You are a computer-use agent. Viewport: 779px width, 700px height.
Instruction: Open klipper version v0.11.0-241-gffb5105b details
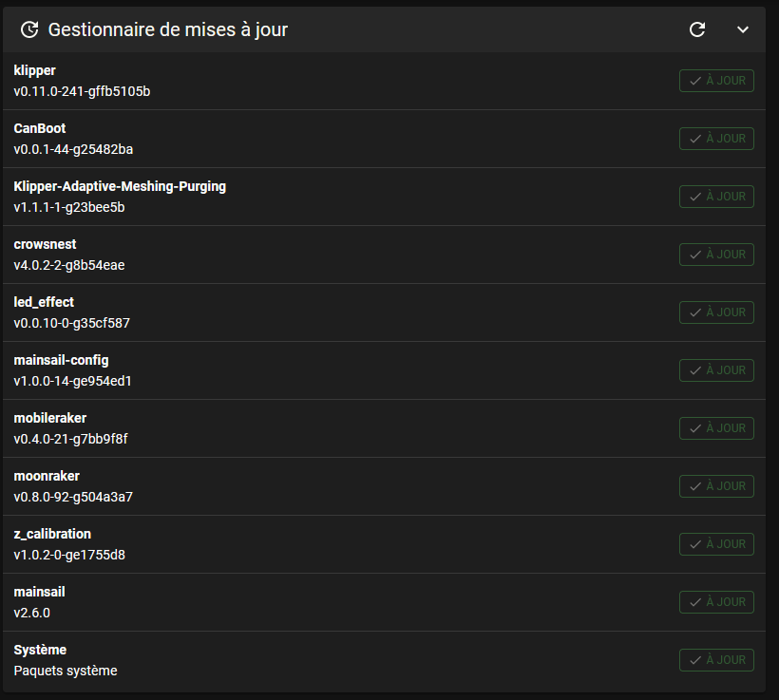tap(82, 91)
